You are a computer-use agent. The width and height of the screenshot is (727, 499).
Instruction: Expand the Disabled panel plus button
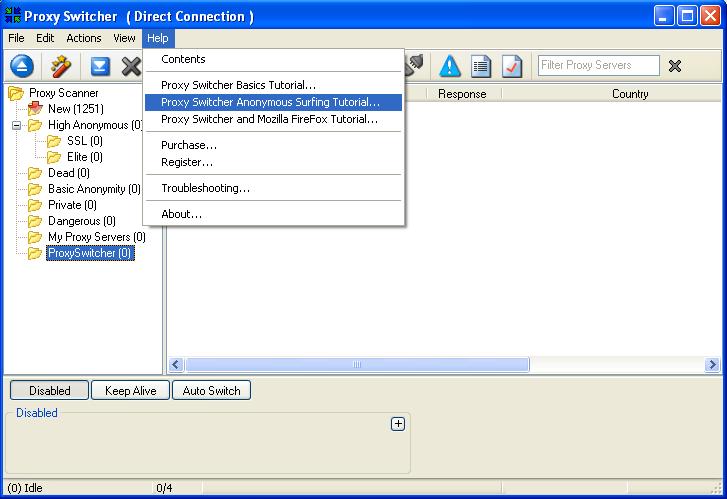tap(398, 424)
